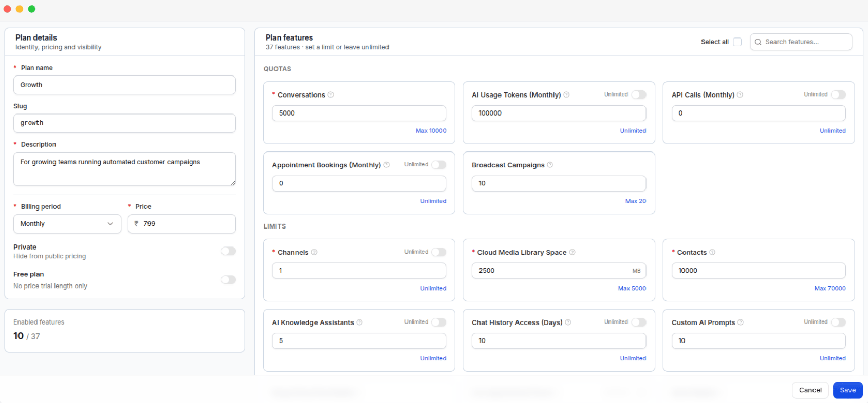
Task: Click the info icon beside API Calls (Monthly)
Action: click(740, 94)
